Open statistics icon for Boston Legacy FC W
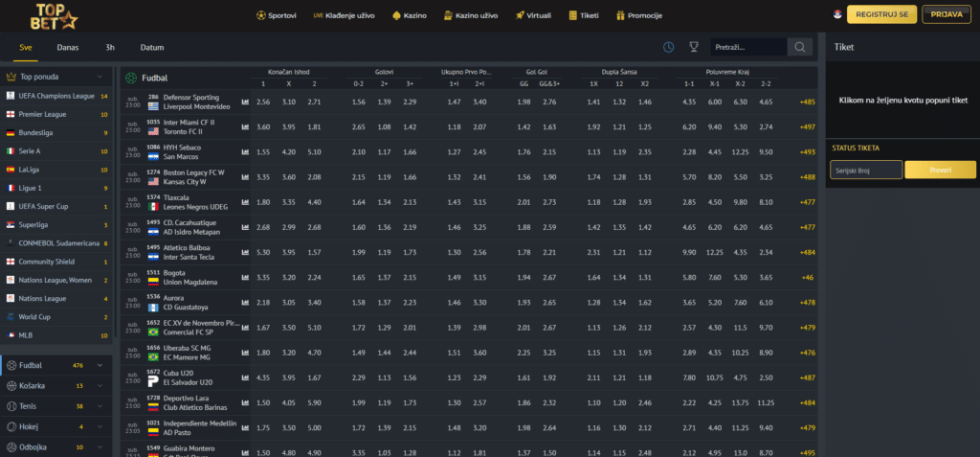 point(245,177)
